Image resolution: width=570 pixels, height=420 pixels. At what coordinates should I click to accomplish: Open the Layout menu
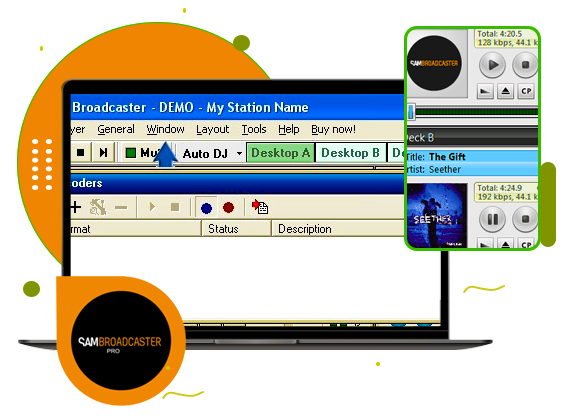pos(213,129)
